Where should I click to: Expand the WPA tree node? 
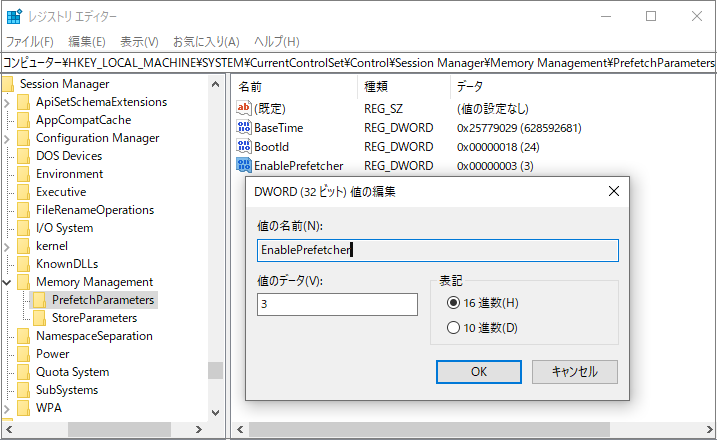7,408
